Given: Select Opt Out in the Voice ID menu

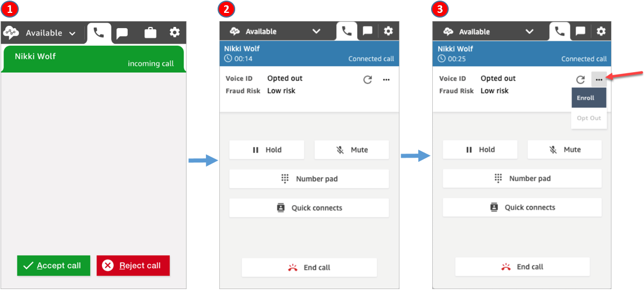Looking at the screenshot, I should point(588,118).
